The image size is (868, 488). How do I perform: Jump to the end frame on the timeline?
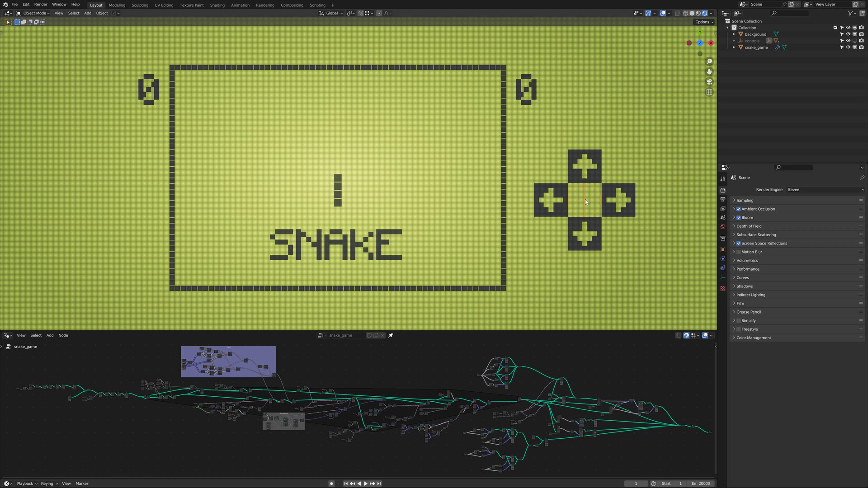pos(379,483)
